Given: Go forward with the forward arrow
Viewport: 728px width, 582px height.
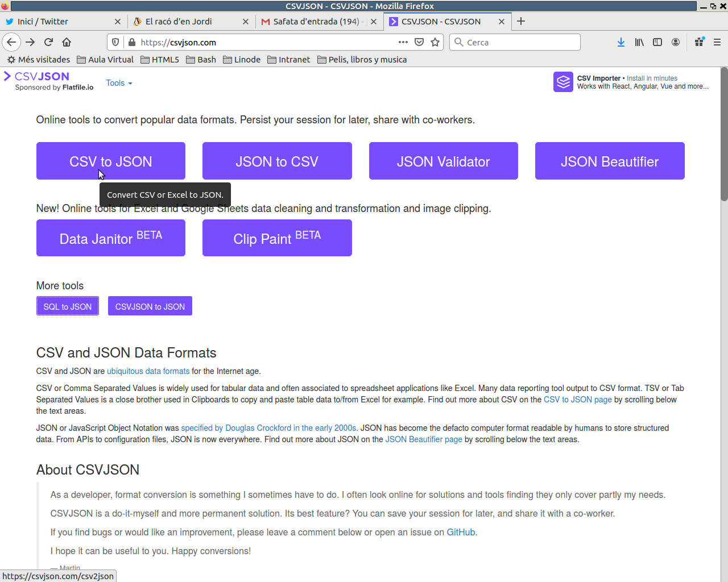Looking at the screenshot, I should [x=30, y=42].
